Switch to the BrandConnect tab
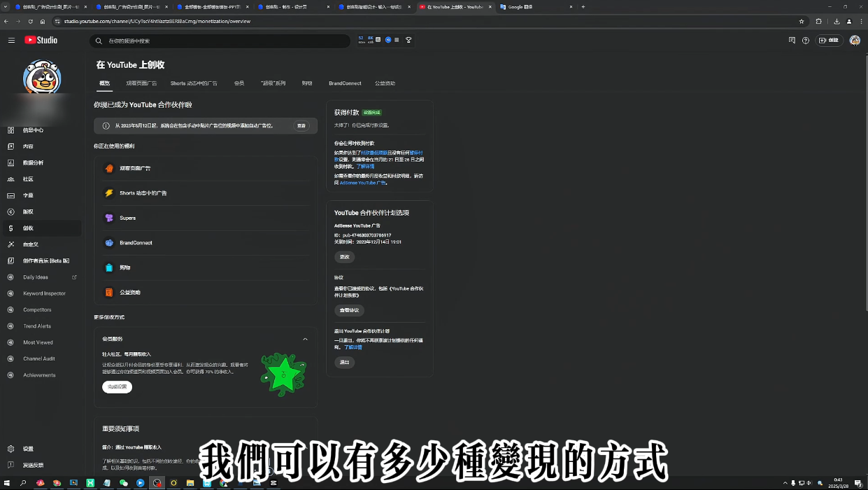Screen dimensions: 868x490 345,83
